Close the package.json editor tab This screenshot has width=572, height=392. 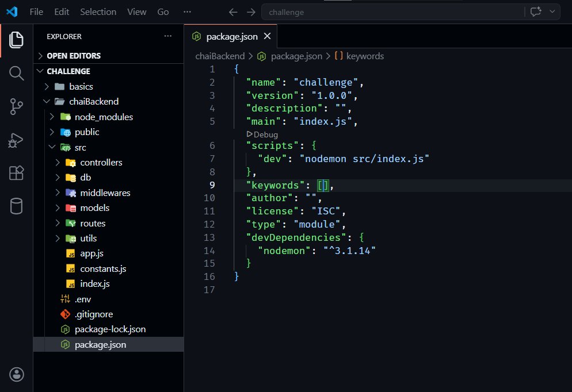pos(268,36)
